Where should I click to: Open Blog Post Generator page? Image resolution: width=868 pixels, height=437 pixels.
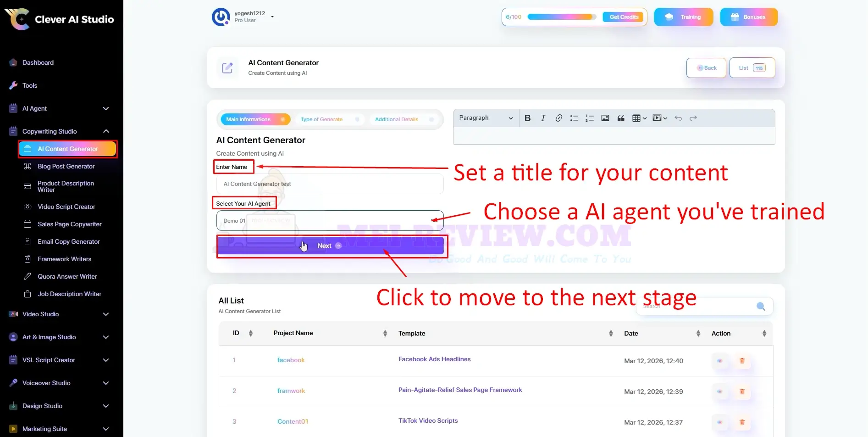[x=66, y=166]
